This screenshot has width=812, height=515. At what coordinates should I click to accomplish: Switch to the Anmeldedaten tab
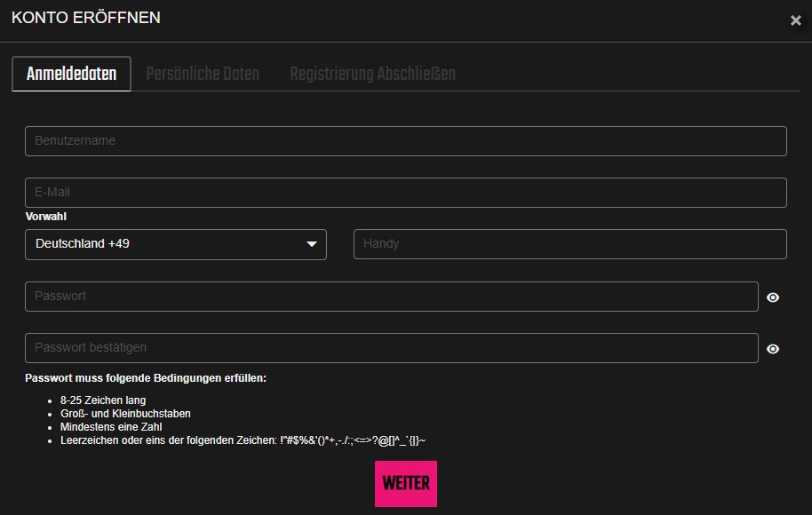(71, 74)
